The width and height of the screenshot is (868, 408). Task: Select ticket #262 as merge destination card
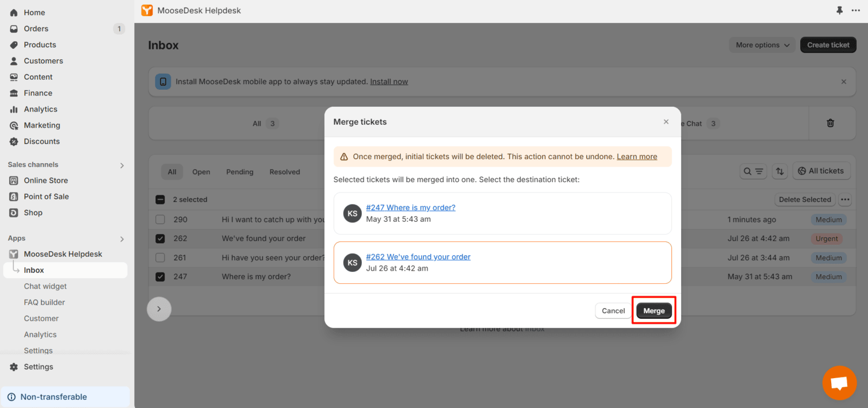click(x=503, y=263)
